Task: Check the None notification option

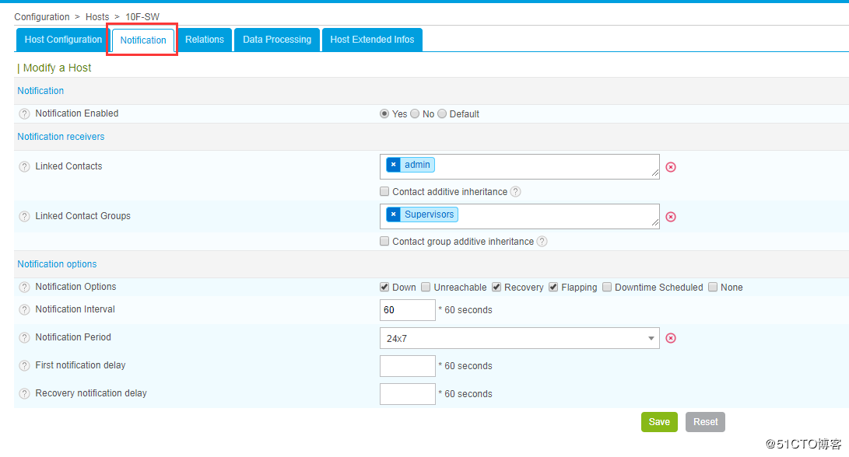Action: click(713, 287)
